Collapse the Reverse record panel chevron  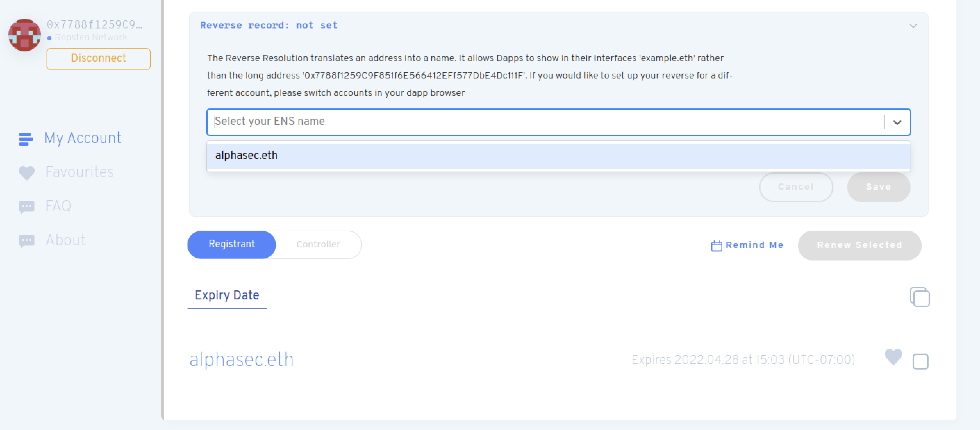tap(913, 25)
